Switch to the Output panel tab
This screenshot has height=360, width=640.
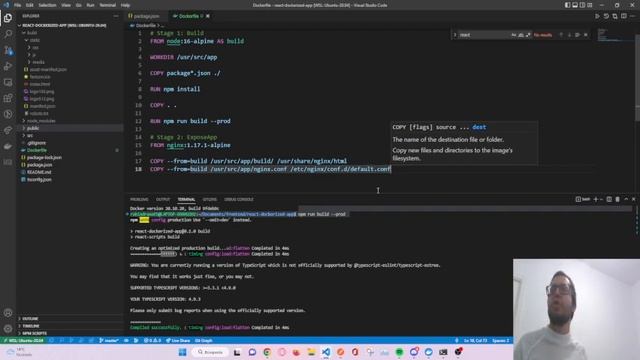coord(163,200)
